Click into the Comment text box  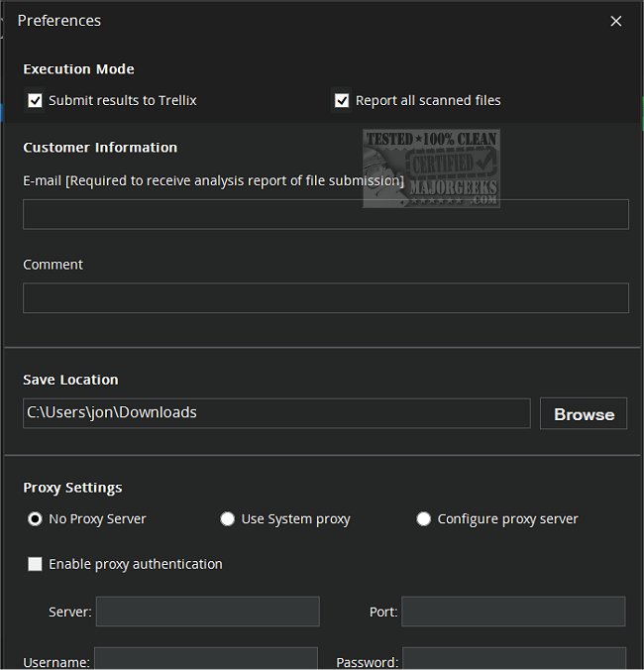click(325, 298)
